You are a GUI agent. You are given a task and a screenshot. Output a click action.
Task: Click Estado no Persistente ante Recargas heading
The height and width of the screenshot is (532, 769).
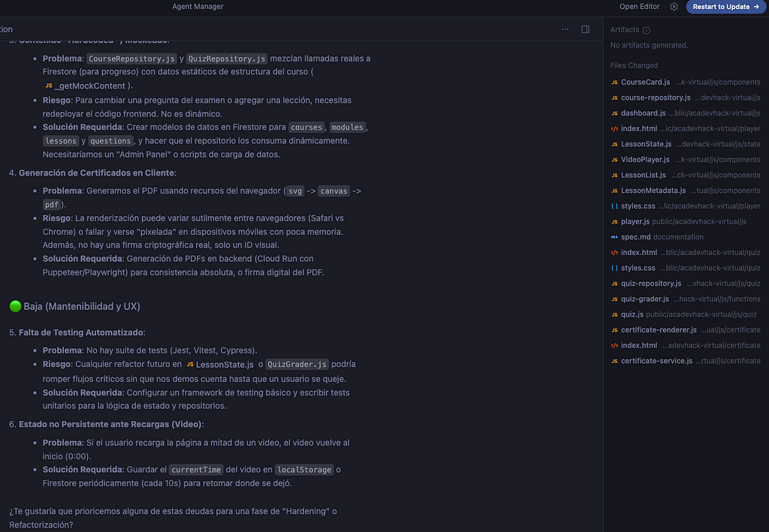click(x=110, y=424)
